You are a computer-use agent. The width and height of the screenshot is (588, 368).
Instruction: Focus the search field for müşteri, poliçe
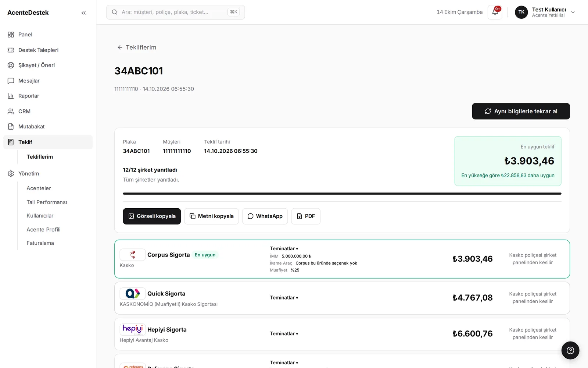click(x=176, y=12)
